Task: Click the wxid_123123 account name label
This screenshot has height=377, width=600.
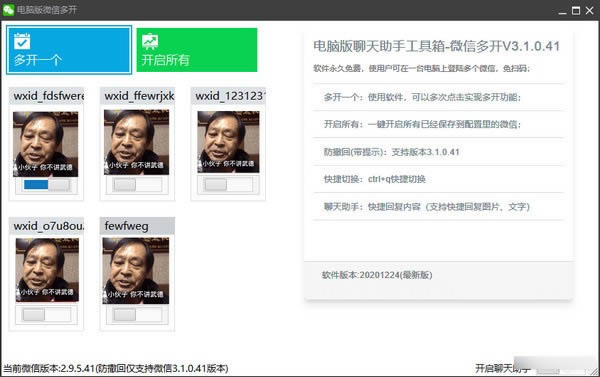Action: (x=230, y=96)
